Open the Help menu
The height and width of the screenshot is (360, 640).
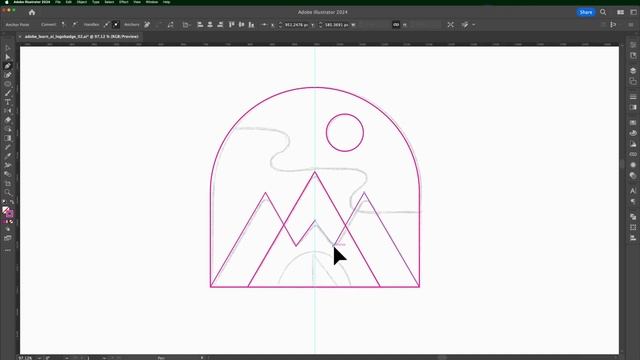pos(167,2)
